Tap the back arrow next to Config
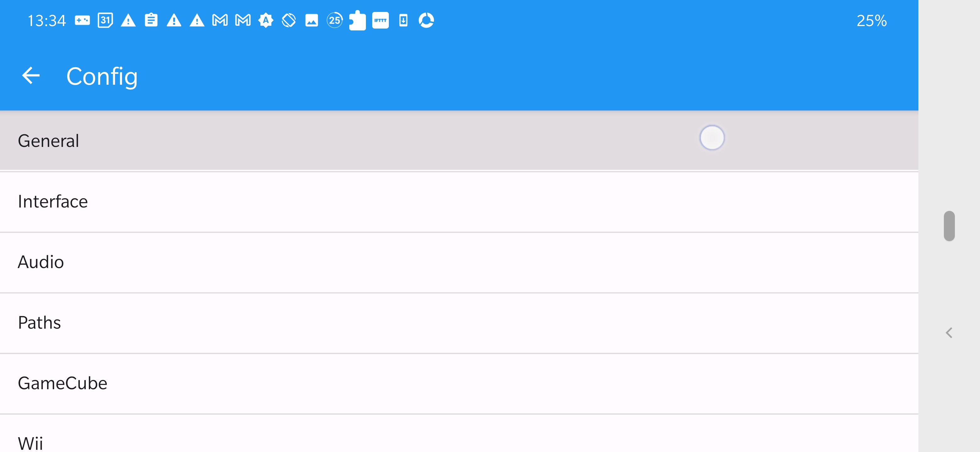Screen dimensions: 980x452 coord(31,75)
